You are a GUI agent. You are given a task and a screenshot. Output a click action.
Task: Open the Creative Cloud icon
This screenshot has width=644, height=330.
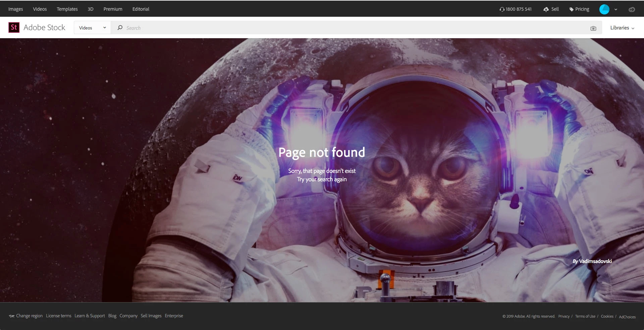632,9
